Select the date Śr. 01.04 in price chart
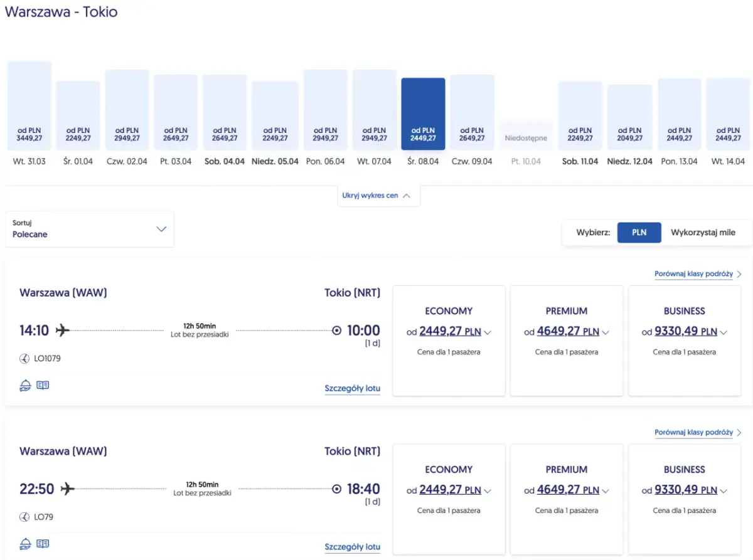Image resolution: width=753 pixels, height=560 pixels. (78, 116)
